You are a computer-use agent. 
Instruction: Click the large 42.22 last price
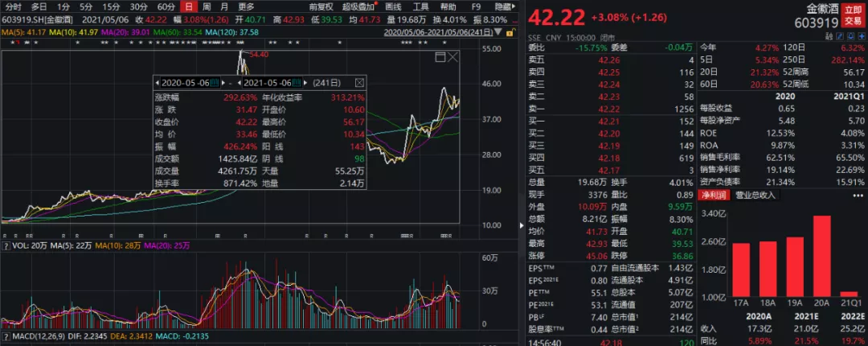click(x=556, y=18)
